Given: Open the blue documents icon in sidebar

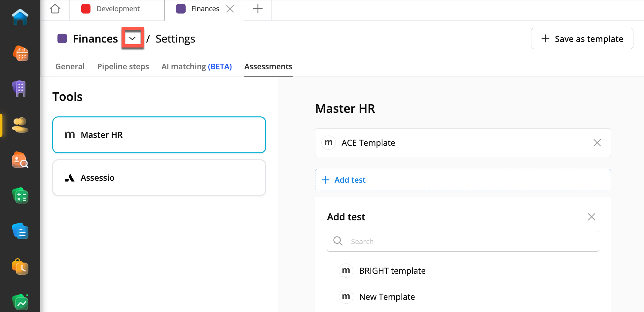Looking at the screenshot, I should pyautogui.click(x=20, y=231).
